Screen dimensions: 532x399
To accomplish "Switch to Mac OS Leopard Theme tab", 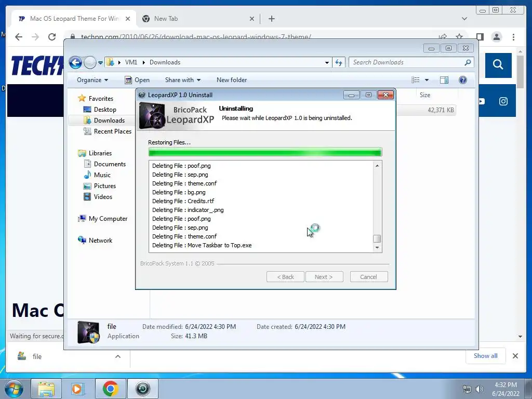I will tap(74, 19).
